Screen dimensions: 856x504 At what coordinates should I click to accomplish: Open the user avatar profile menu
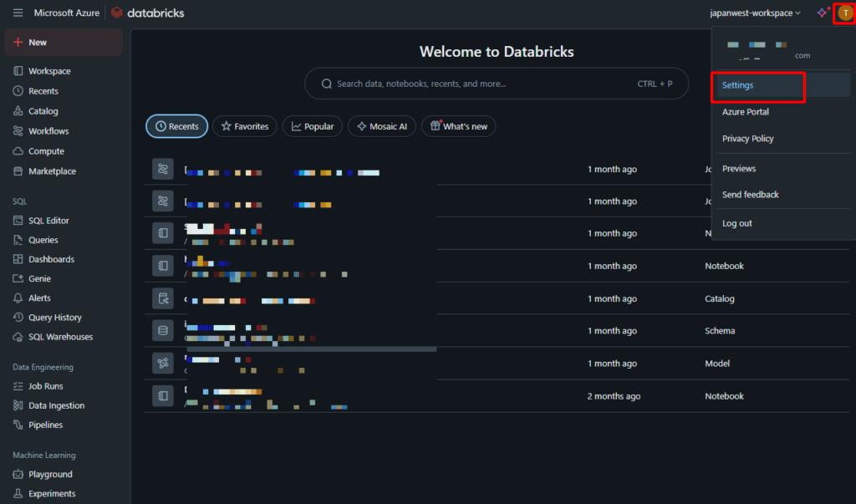click(845, 13)
